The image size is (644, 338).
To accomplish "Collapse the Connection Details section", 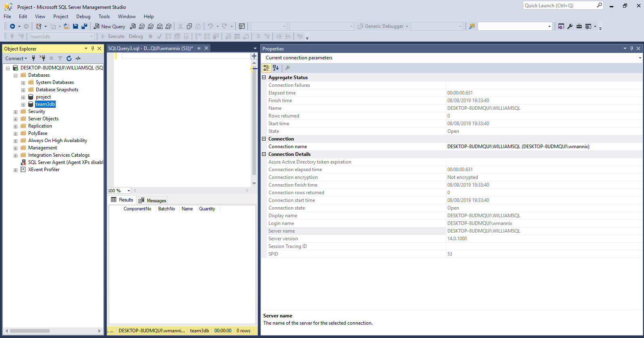I will (x=264, y=154).
